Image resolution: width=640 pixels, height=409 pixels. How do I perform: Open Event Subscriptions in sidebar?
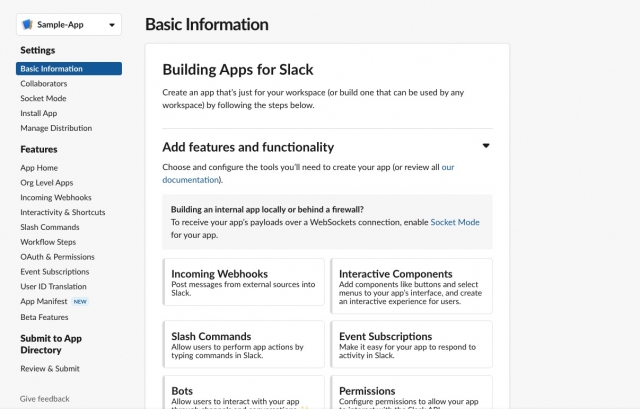55,271
